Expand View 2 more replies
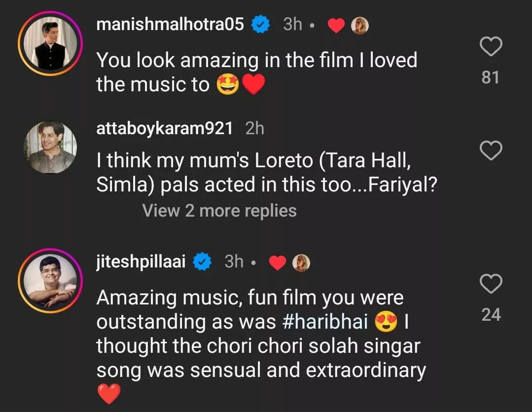This screenshot has height=412, width=532. [x=219, y=211]
